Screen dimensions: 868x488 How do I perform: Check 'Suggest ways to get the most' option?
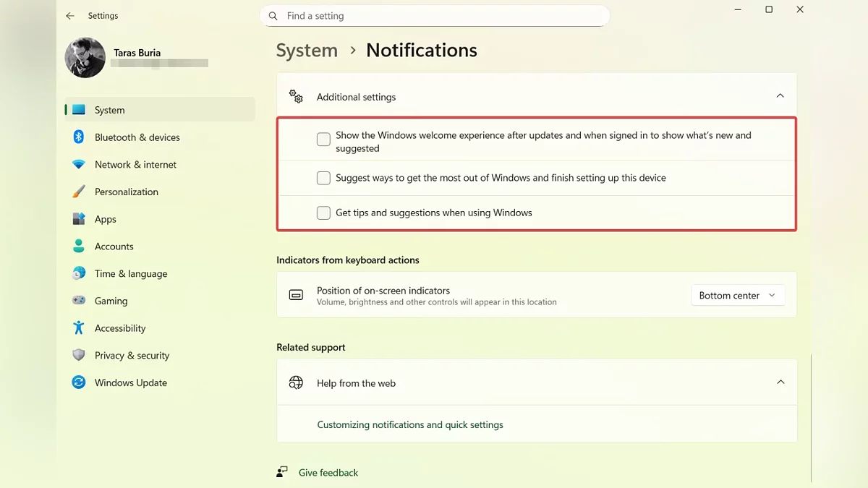(323, 178)
